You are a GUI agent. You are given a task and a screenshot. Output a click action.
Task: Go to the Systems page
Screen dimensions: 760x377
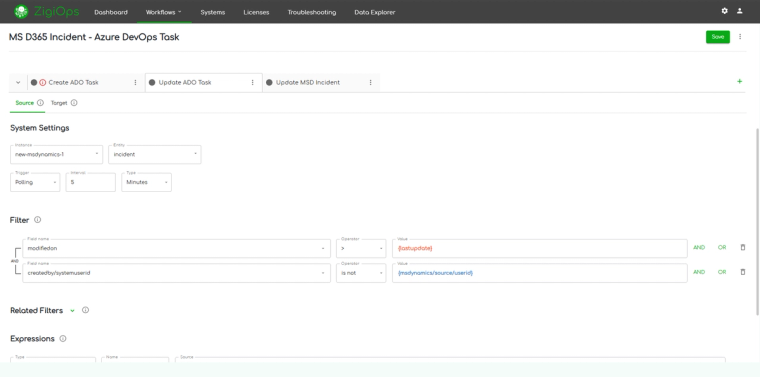point(213,12)
